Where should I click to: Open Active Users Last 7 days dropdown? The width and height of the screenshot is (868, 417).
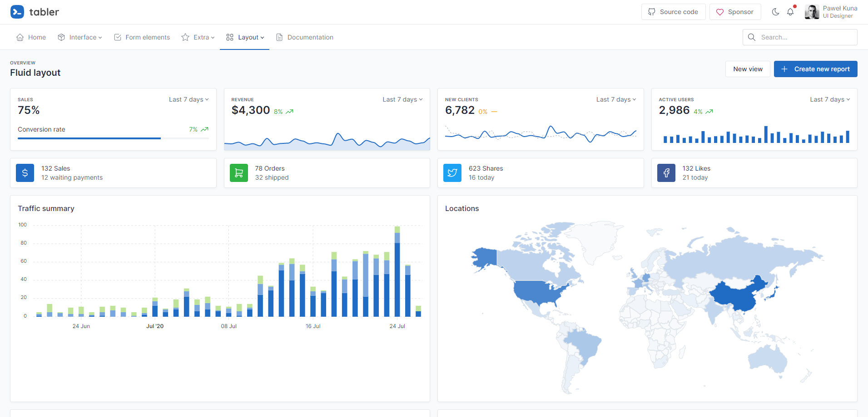[x=830, y=99]
